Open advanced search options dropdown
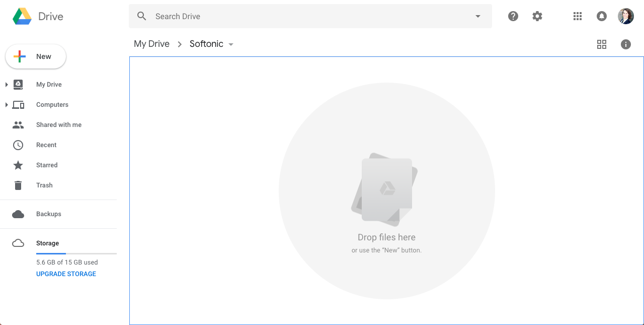This screenshot has height=325, width=644. [477, 16]
